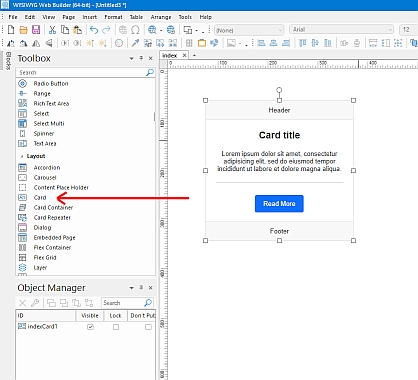Create a new file with the New icon
This screenshot has height=380, width=418.
11,30
